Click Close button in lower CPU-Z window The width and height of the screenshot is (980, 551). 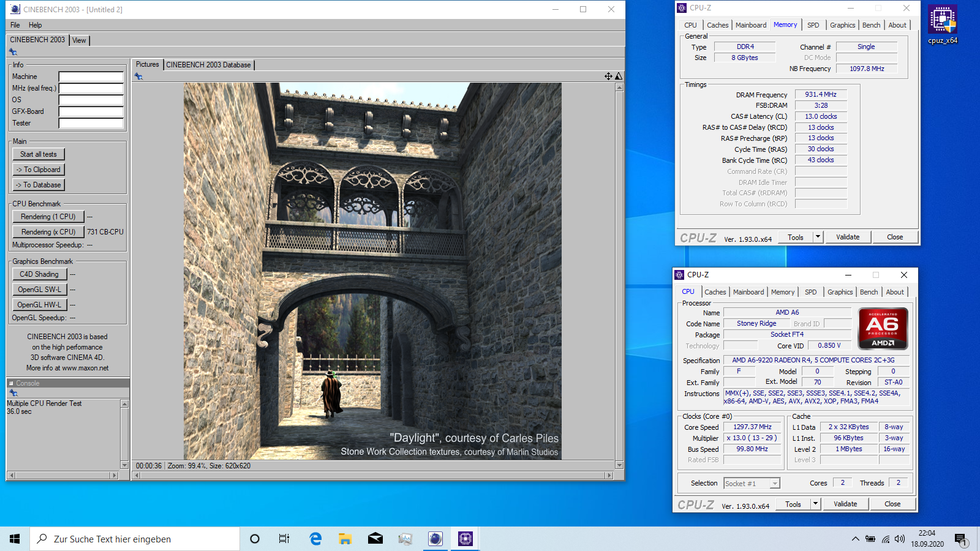(x=892, y=504)
